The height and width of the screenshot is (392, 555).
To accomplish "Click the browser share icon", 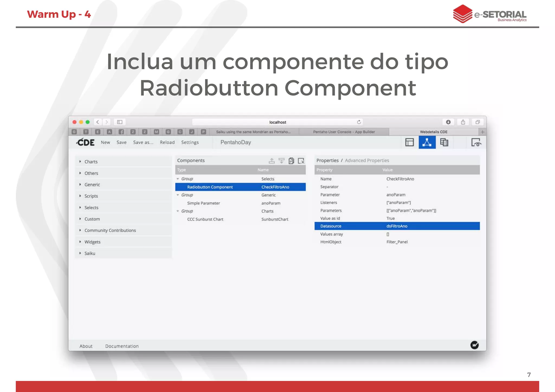I will pos(463,122).
